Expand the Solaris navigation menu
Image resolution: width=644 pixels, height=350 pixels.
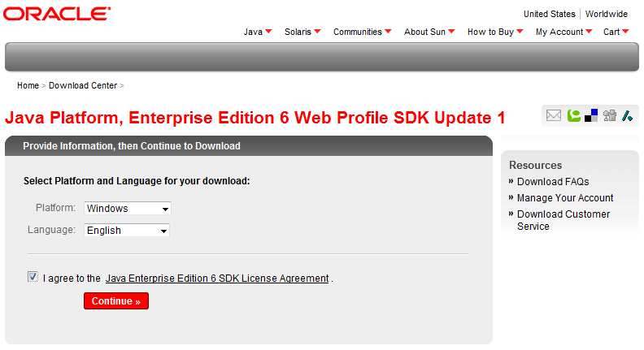pyautogui.click(x=302, y=32)
